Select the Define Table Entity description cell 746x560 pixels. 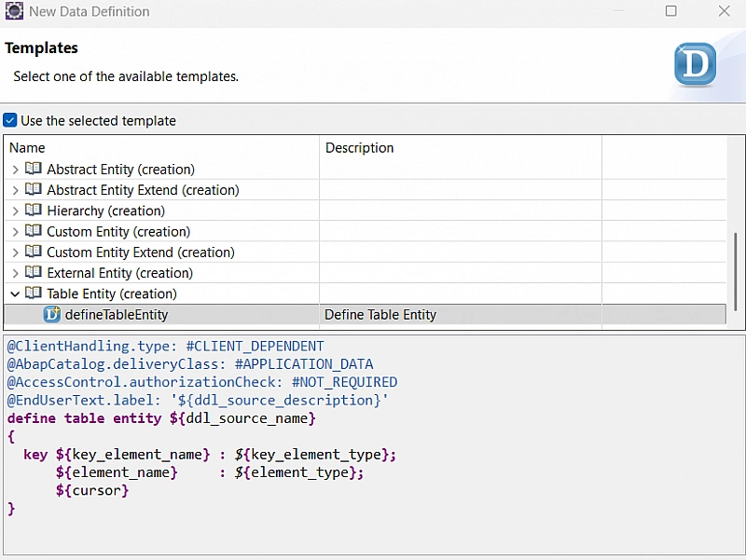click(380, 315)
